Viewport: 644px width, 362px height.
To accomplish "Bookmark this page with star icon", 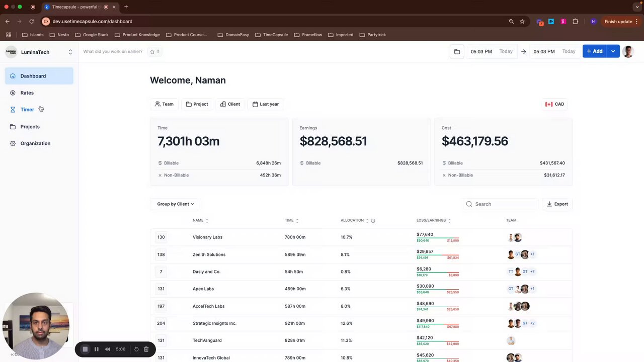I will (x=522, y=22).
